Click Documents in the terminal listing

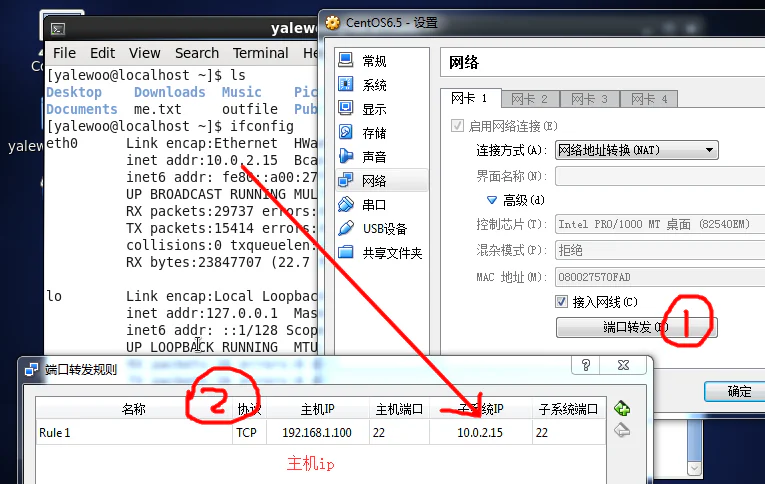coord(82,109)
